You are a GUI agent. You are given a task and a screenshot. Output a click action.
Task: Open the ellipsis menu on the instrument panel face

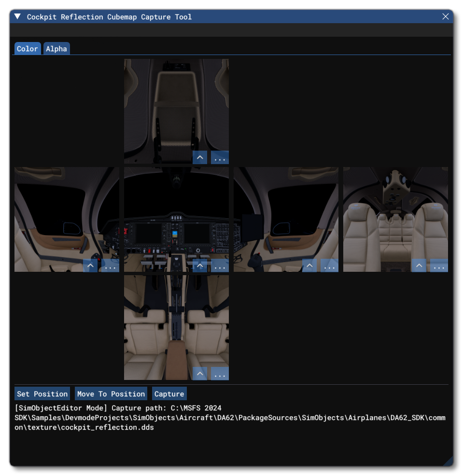220,266
